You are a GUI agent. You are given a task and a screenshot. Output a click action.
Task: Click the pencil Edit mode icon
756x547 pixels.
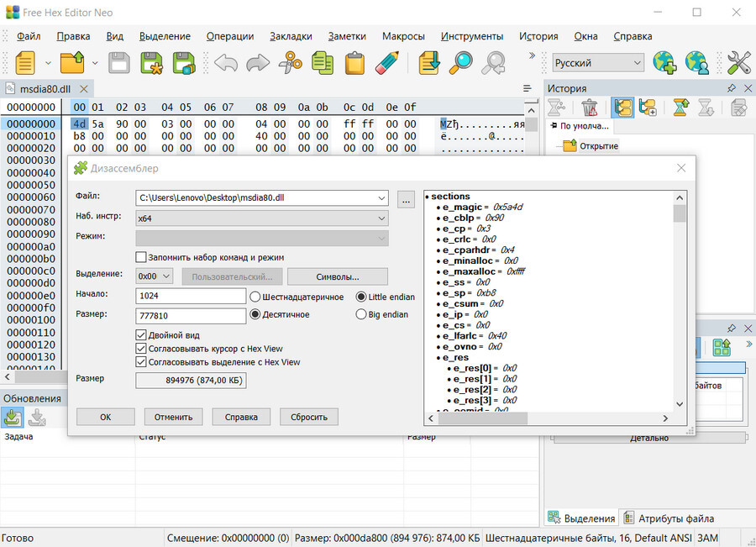[386, 63]
